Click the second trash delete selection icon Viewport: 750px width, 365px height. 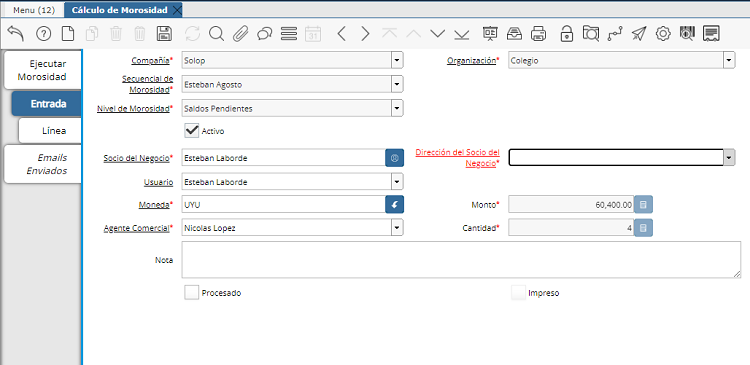coord(140,33)
